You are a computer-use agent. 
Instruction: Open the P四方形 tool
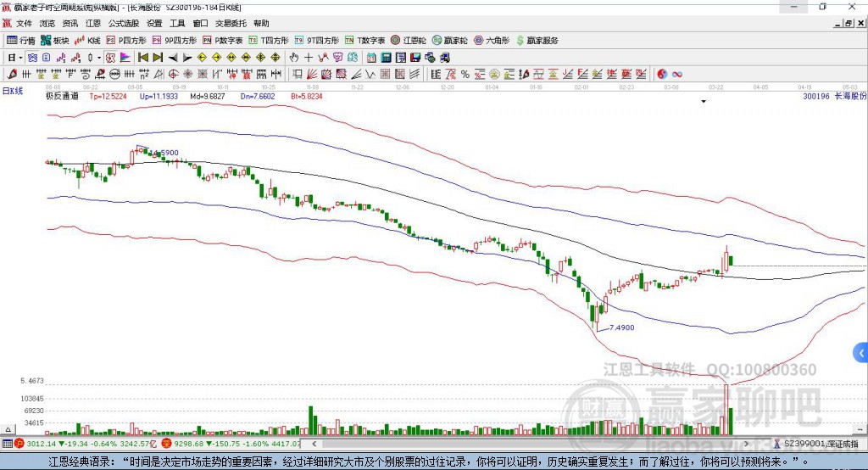click(126, 41)
